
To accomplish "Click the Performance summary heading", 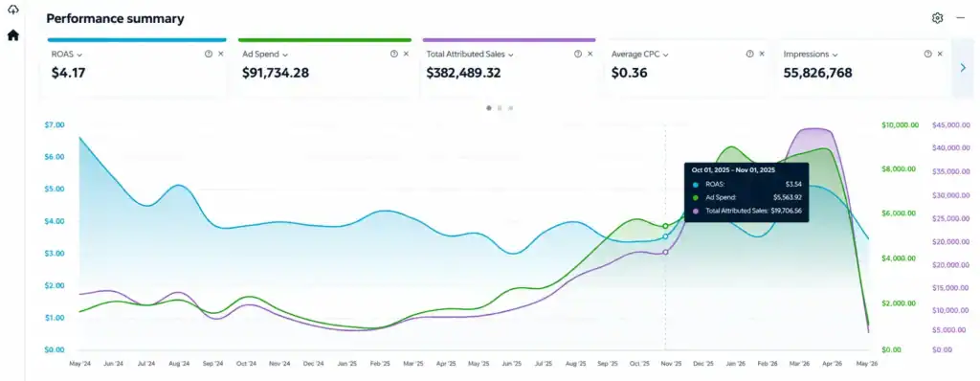I will [x=115, y=19].
